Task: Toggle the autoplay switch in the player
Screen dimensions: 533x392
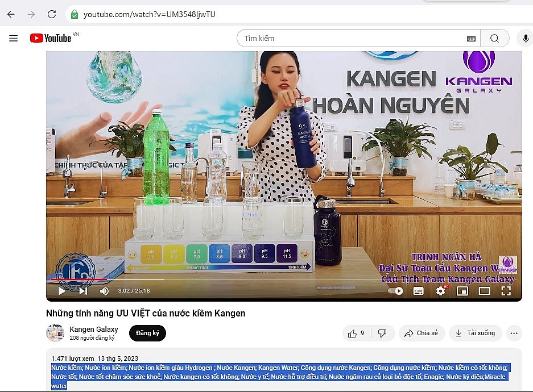Action: coord(395,291)
